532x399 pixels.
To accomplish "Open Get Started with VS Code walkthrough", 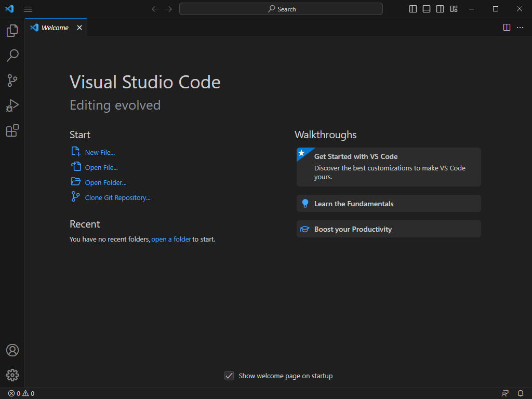I will click(389, 167).
